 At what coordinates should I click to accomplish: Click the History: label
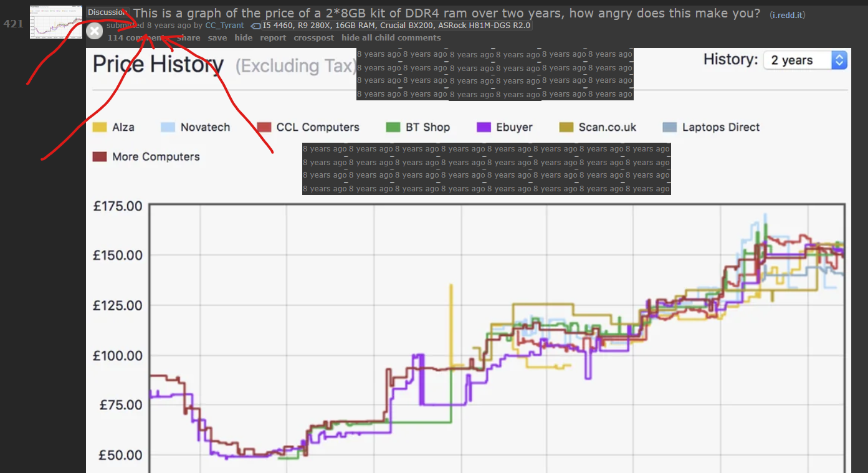730,60
